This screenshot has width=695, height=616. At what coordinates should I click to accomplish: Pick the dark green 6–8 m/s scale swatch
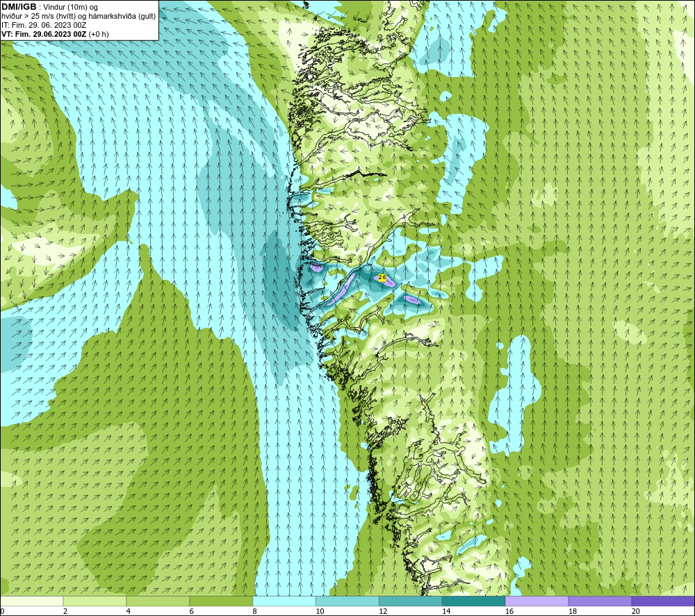point(221,601)
